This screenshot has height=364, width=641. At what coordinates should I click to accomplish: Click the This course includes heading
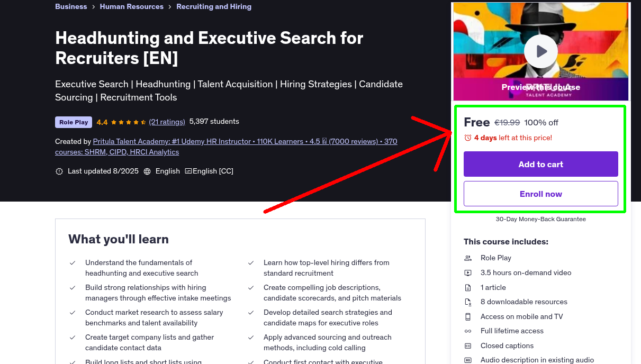(506, 242)
